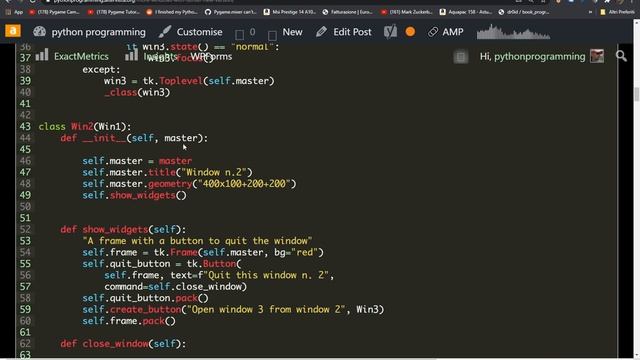Image resolution: width=640 pixels, height=360 pixels.
Task: Click 'self.frame.pack()' line
Action: pos(129,321)
